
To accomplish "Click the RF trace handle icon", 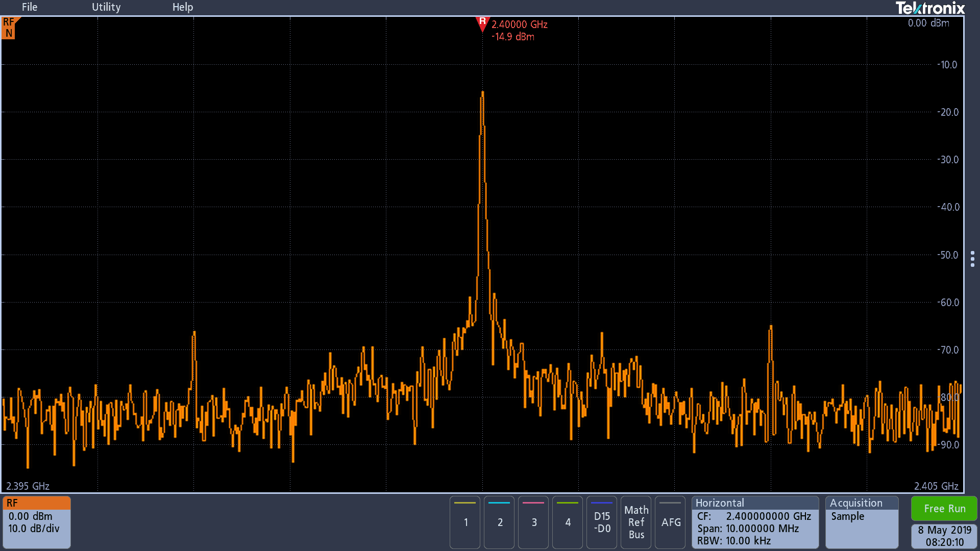I will pos(9,28).
